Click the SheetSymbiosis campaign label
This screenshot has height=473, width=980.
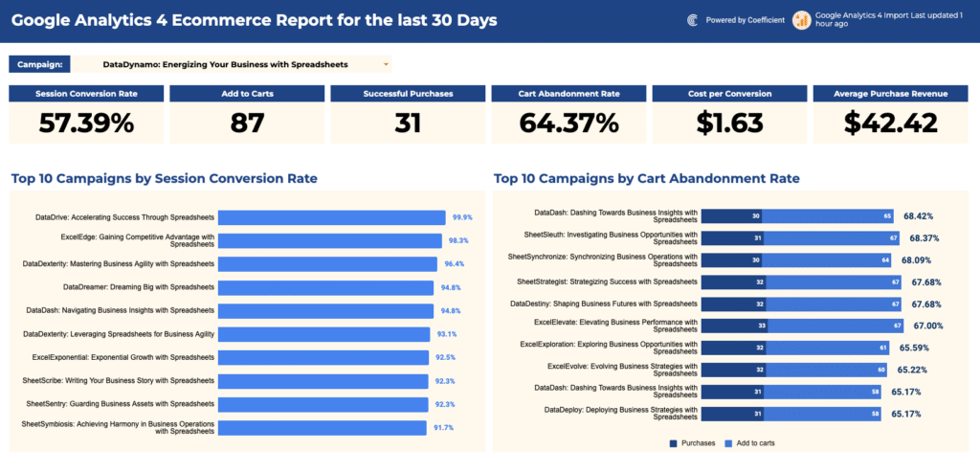click(x=118, y=427)
